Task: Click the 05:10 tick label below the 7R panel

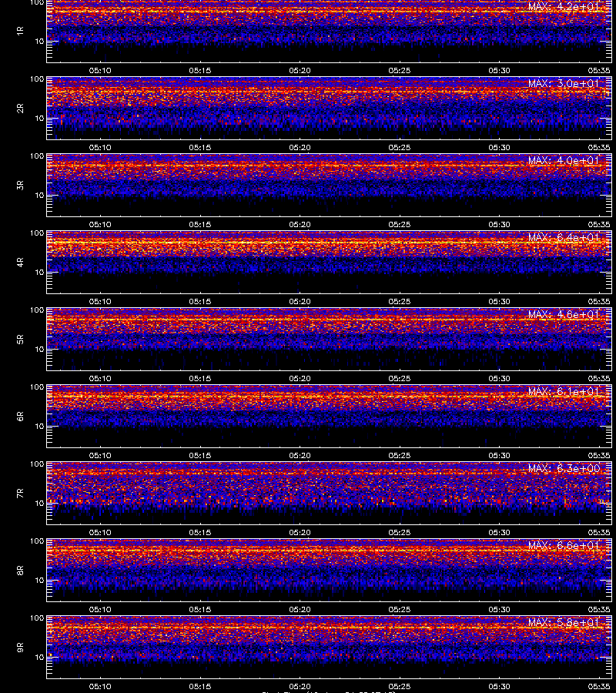Action: pyautogui.click(x=100, y=532)
